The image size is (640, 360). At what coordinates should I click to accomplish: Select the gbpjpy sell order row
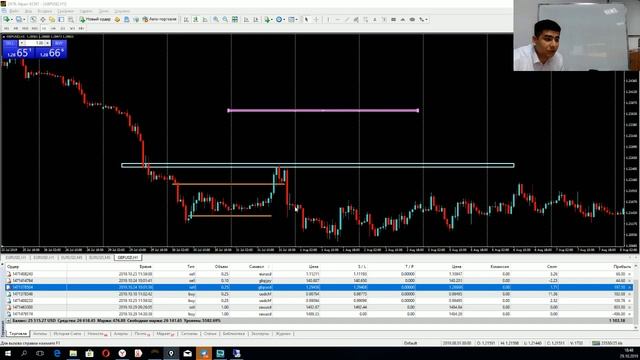pos(318,280)
